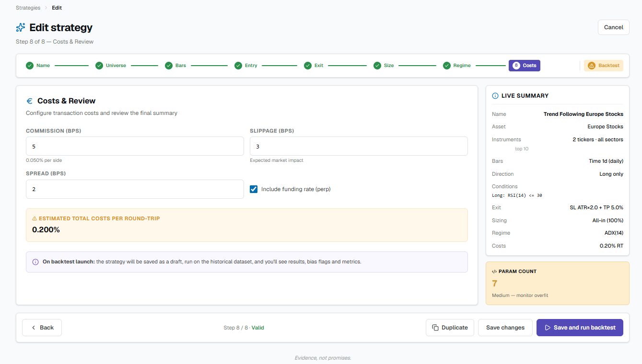Click 'Time 1d (daily)' bars value
The image size is (642, 364).
(x=606, y=161)
